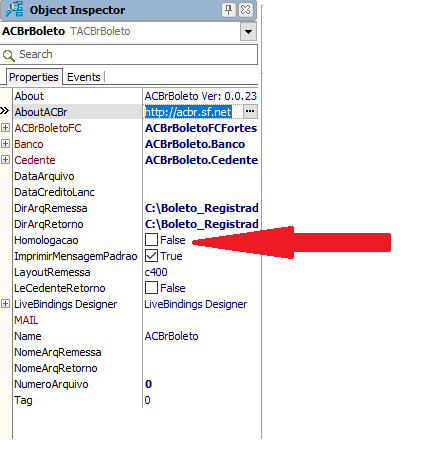446x452 pixels.
Task: Select the Banco property name
Action: click(29, 144)
